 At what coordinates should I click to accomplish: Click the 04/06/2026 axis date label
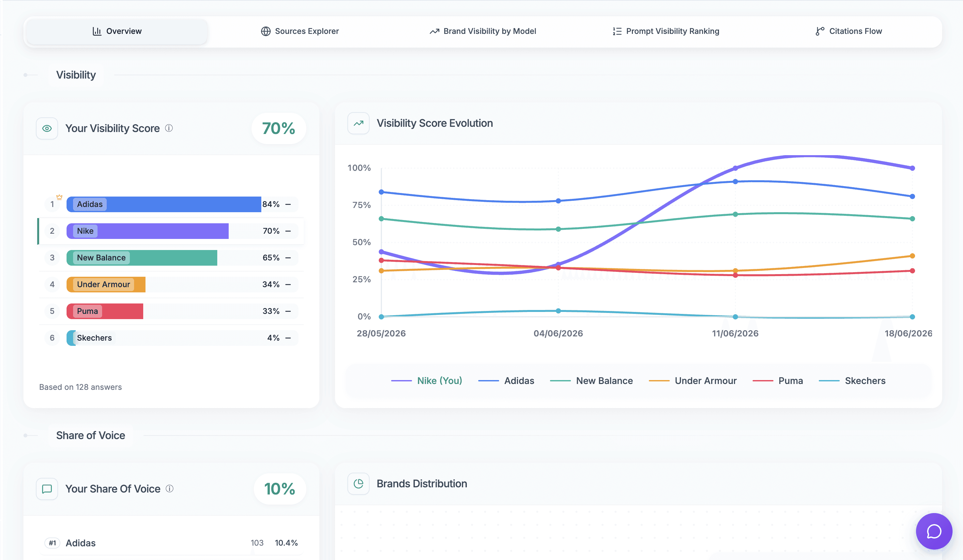tap(558, 333)
